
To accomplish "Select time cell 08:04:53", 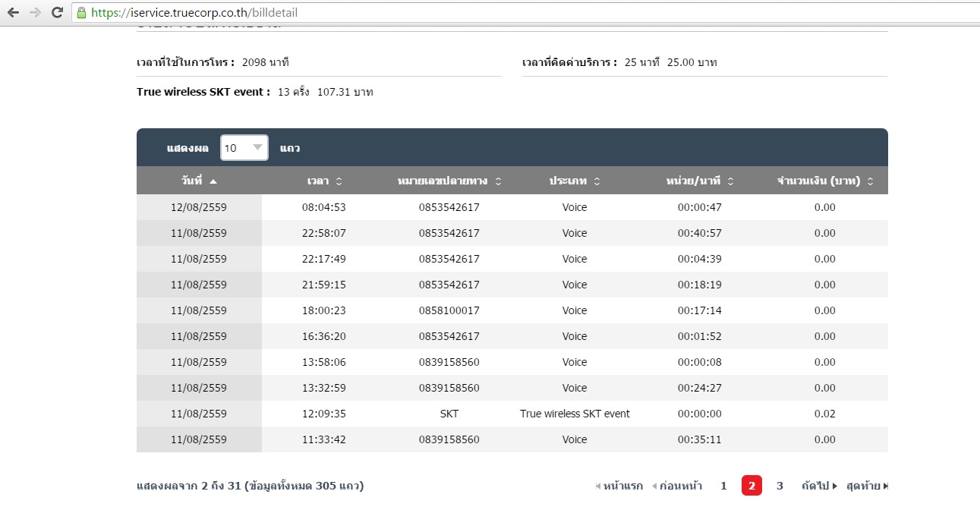I will click(x=324, y=207).
